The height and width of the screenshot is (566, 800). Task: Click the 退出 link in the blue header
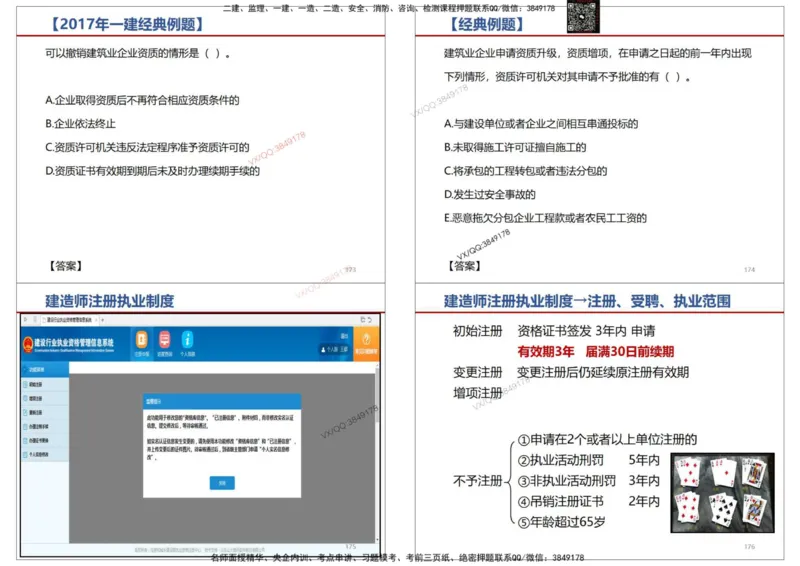coord(344,336)
